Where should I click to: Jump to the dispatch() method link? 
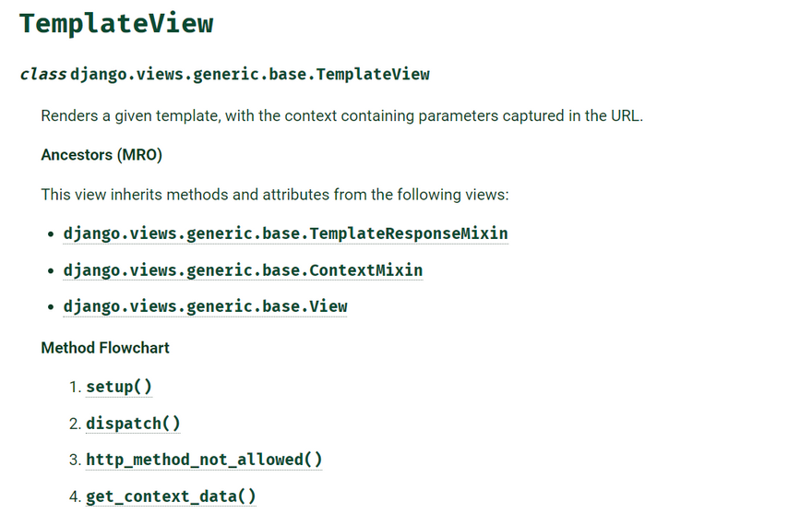[133, 424]
